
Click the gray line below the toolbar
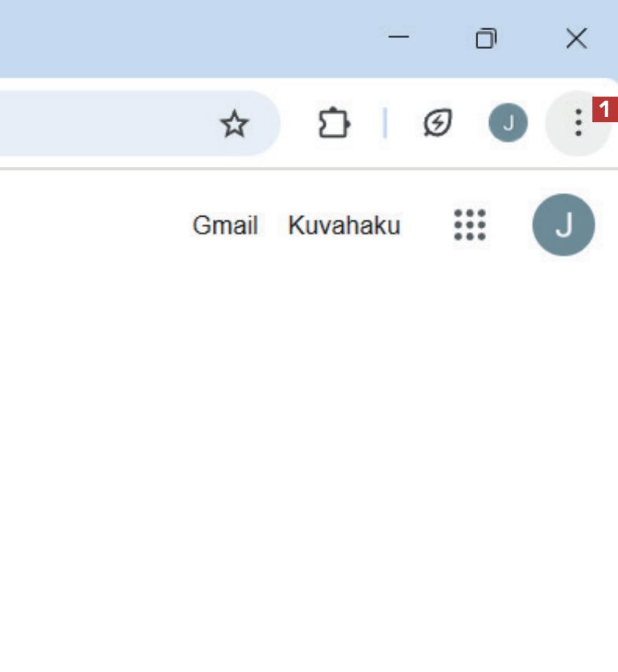(308, 168)
